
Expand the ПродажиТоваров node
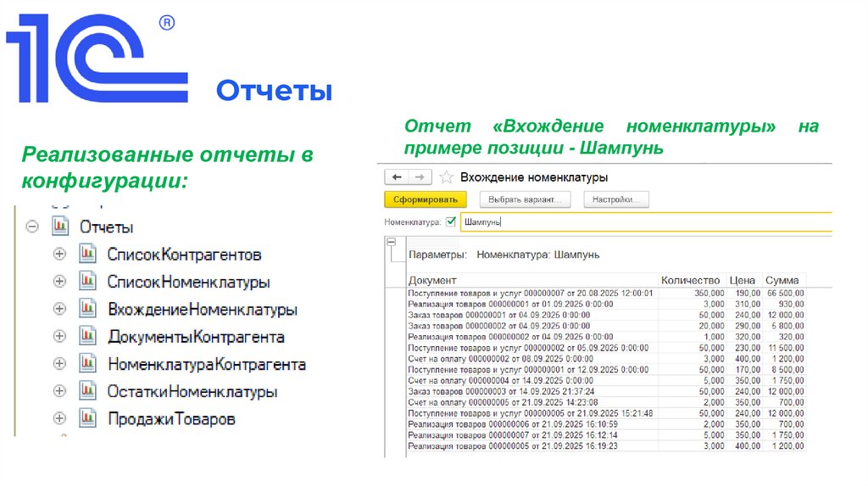(59, 418)
